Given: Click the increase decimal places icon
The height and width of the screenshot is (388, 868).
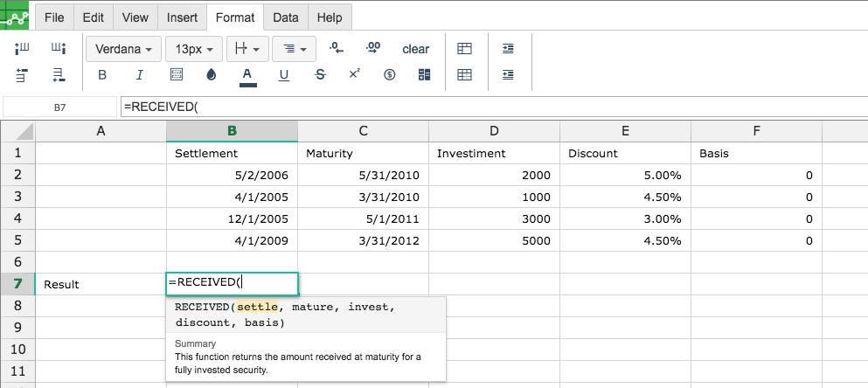Looking at the screenshot, I should click(x=373, y=49).
